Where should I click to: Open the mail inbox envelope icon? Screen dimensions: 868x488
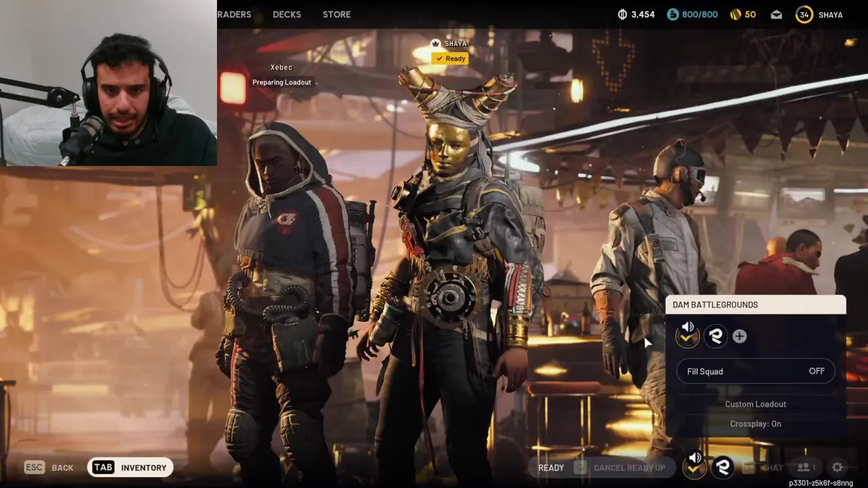pyautogui.click(x=776, y=14)
